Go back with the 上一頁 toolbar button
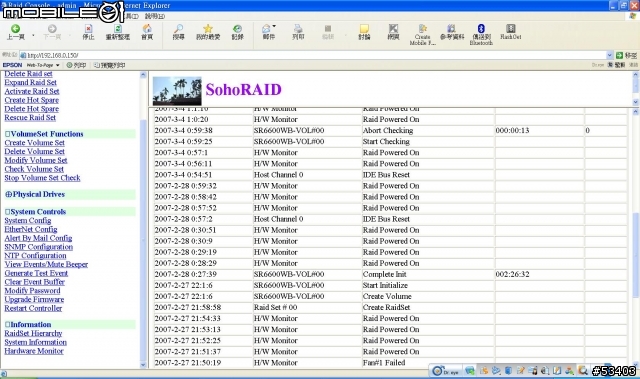The image size is (640, 379). pos(16,32)
